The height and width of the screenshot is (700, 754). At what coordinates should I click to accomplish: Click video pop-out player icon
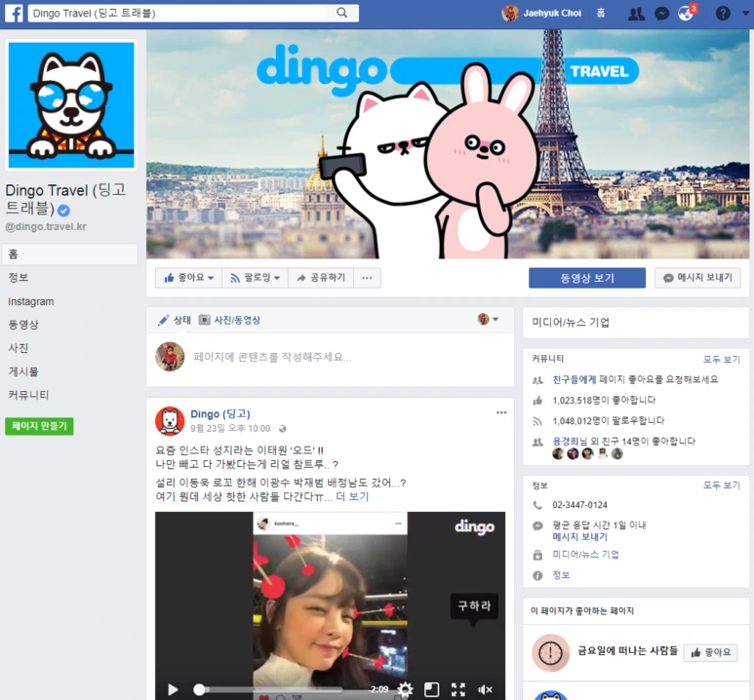[431, 690]
